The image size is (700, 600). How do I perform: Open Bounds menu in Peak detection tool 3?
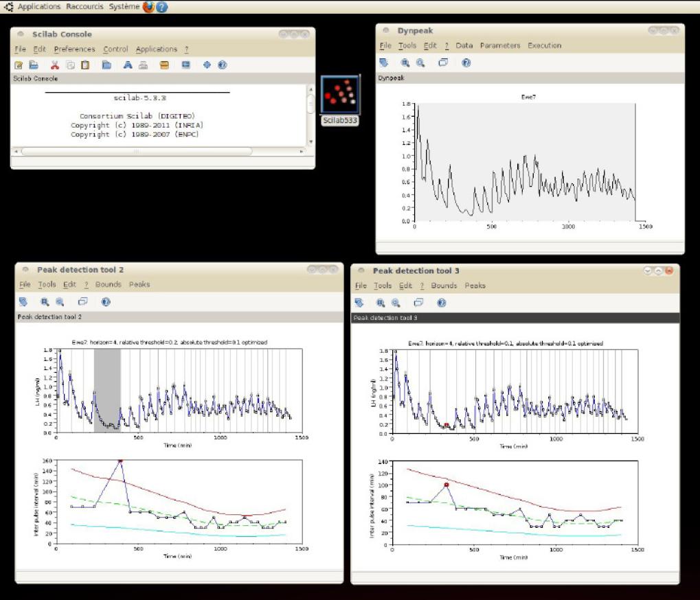(444, 286)
